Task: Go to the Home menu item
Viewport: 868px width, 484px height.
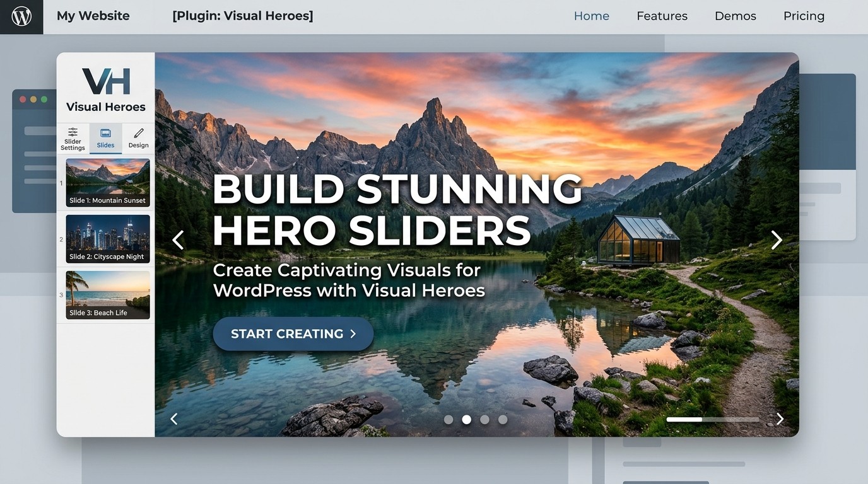Action: tap(591, 16)
